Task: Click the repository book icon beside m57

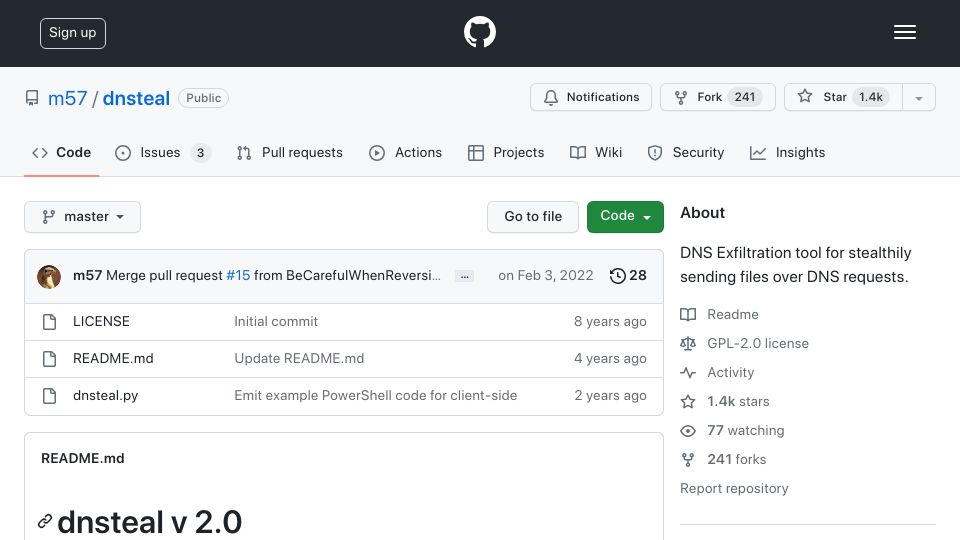Action: coord(32,98)
